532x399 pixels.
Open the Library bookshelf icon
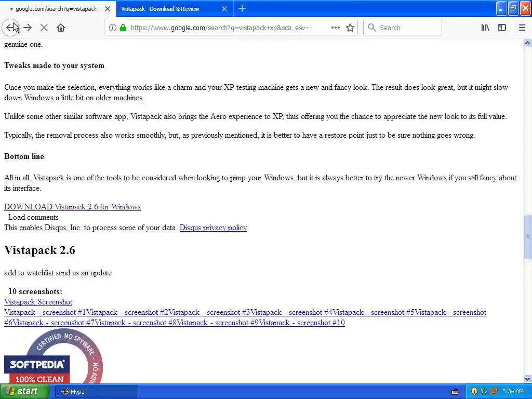coord(485,28)
